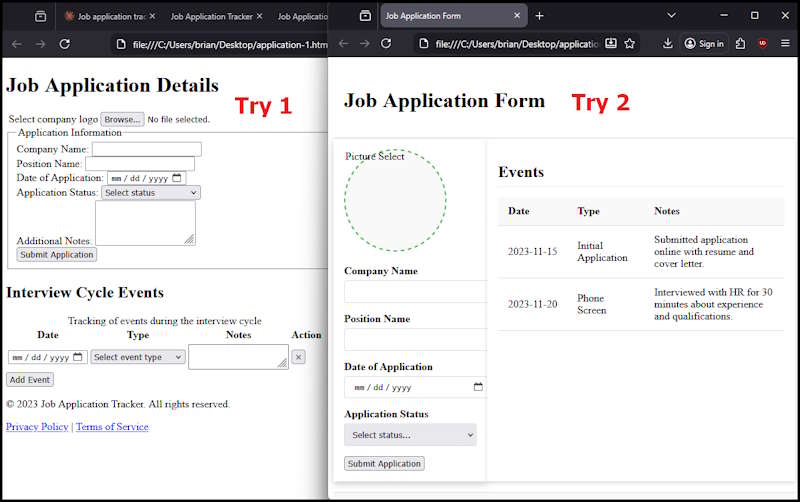This screenshot has width=800, height=502.
Task: Expand the 'Select event type' dropdown
Action: [x=138, y=357]
